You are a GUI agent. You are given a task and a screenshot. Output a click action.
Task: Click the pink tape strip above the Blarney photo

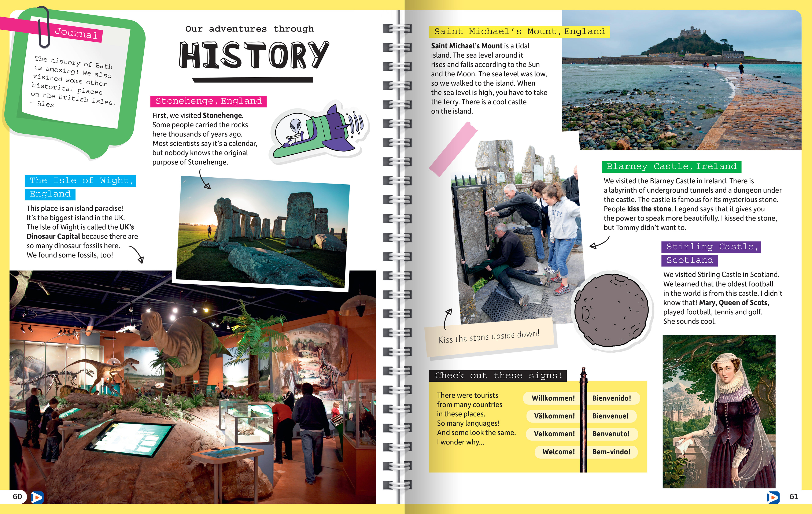(454, 149)
